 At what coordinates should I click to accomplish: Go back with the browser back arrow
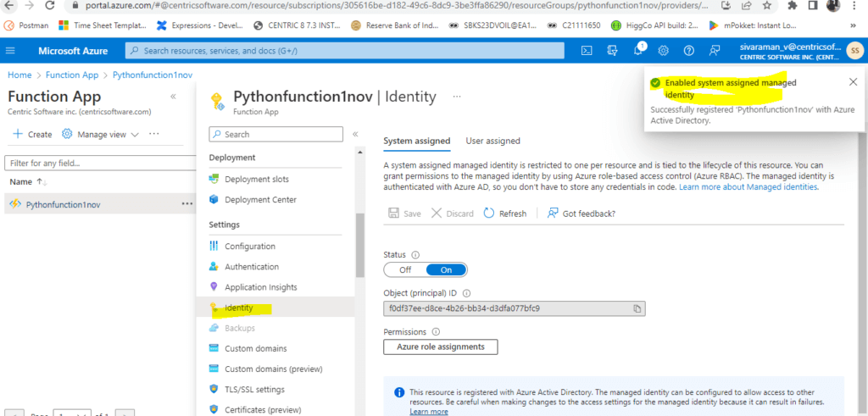pos(8,6)
